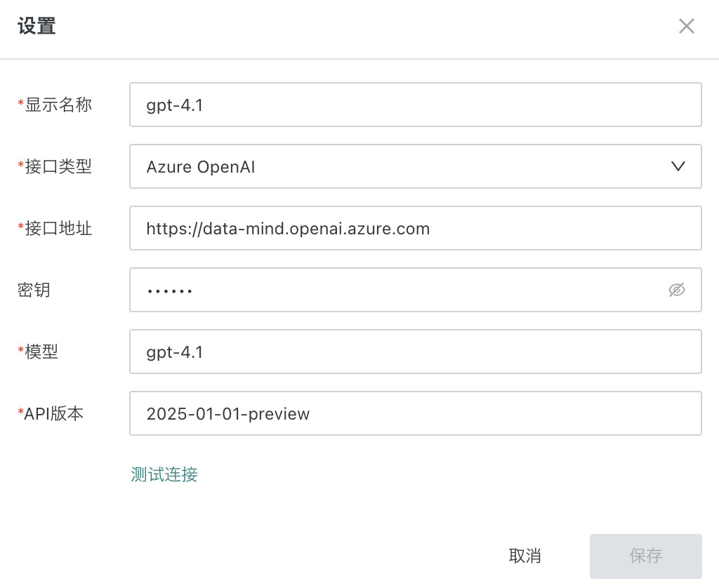Expand the 接口类型 dropdown chevron arrow
The height and width of the screenshot is (588, 719).
point(678,166)
